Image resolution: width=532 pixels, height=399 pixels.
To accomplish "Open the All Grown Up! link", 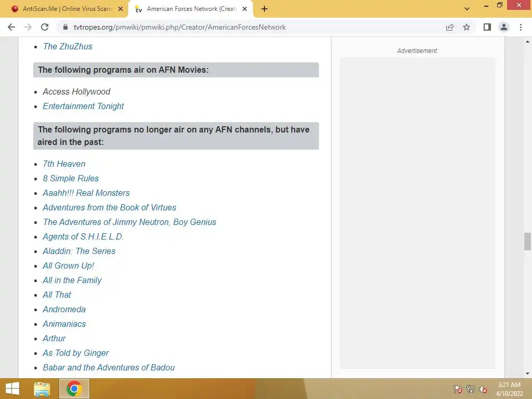I will [68, 266].
